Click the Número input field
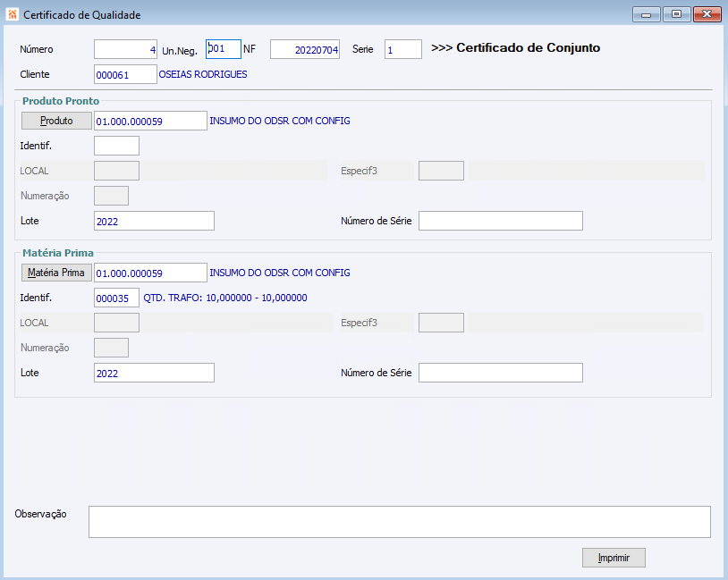 (x=125, y=49)
